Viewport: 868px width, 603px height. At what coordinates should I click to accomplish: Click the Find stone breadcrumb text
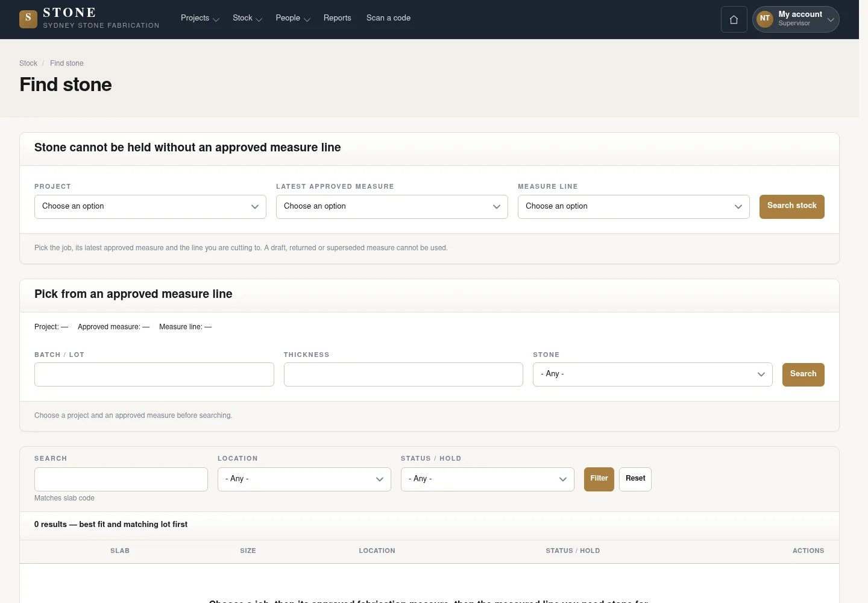click(x=67, y=63)
